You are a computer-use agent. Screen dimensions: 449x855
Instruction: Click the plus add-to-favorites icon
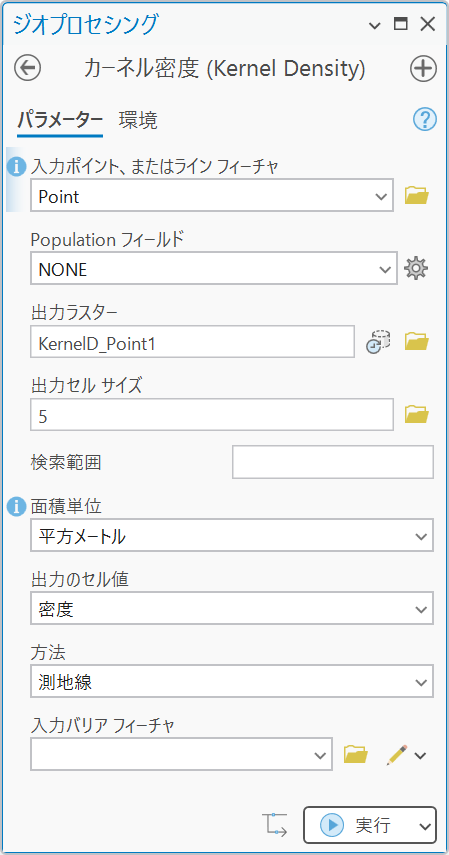pos(423,68)
